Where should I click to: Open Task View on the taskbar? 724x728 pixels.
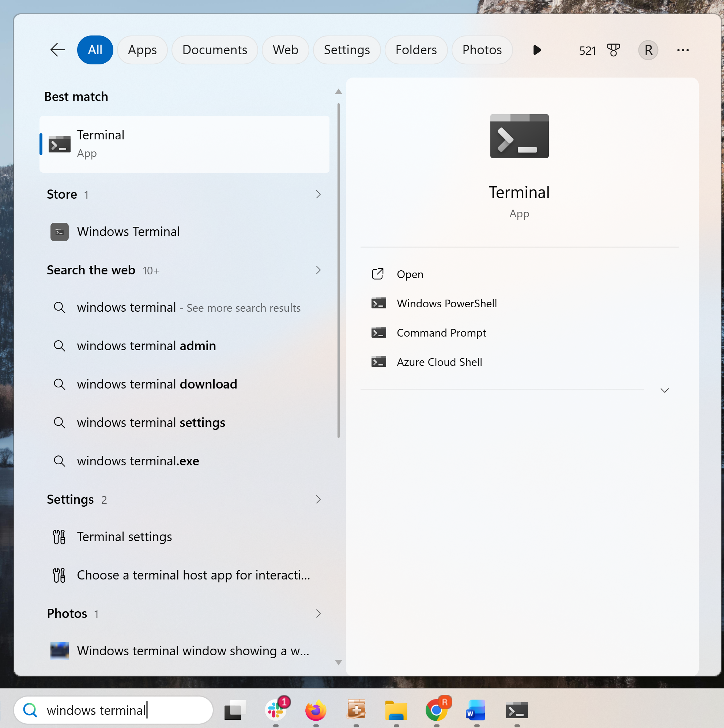[235, 710]
